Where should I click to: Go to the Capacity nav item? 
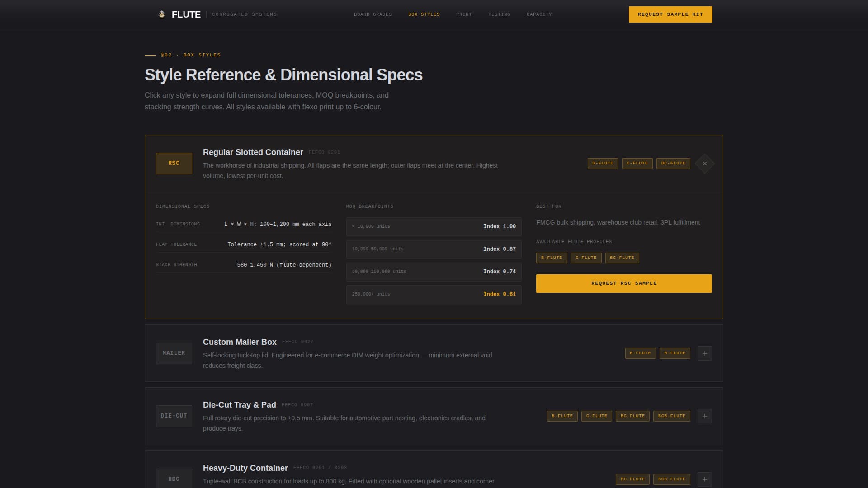tap(539, 14)
